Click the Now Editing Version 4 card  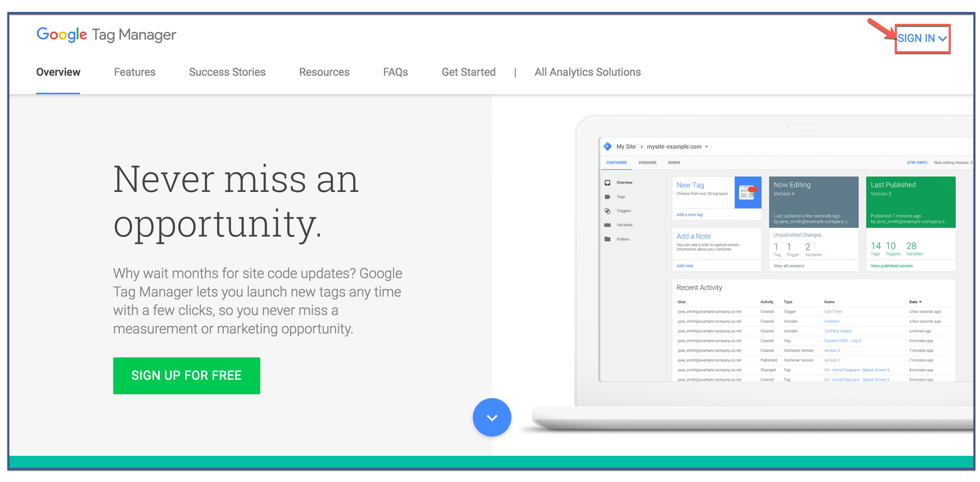click(x=814, y=202)
